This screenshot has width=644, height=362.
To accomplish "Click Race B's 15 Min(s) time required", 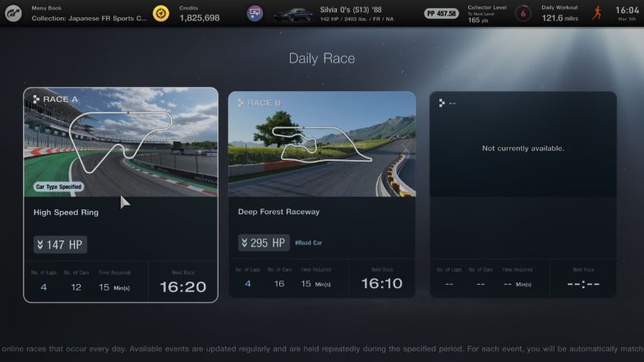I will click(x=315, y=284).
